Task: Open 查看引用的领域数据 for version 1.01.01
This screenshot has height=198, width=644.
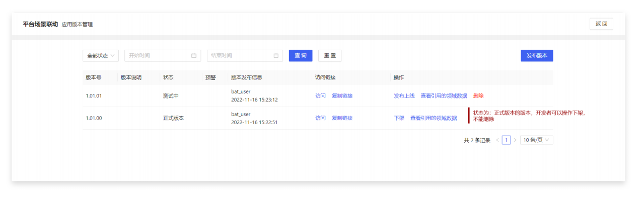Action: pyautogui.click(x=444, y=95)
